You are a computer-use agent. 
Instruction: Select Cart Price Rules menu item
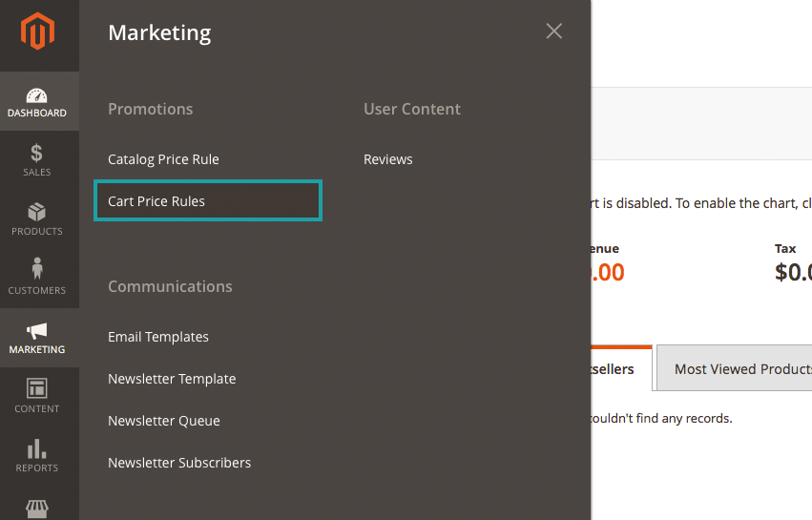click(156, 201)
